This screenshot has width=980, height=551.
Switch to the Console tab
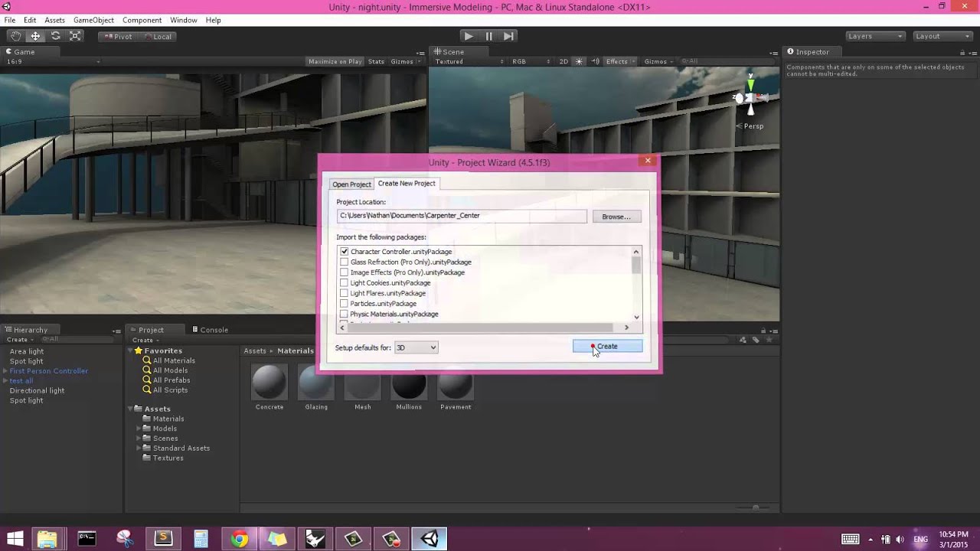tap(210, 330)
